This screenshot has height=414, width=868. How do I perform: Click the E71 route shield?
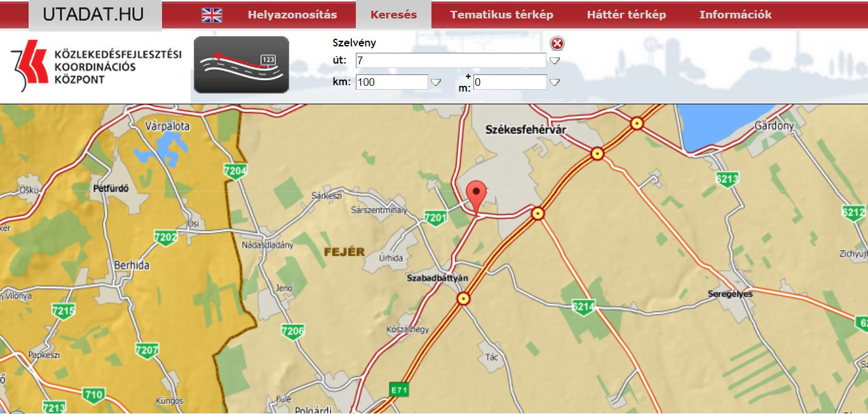click(398, 390)
